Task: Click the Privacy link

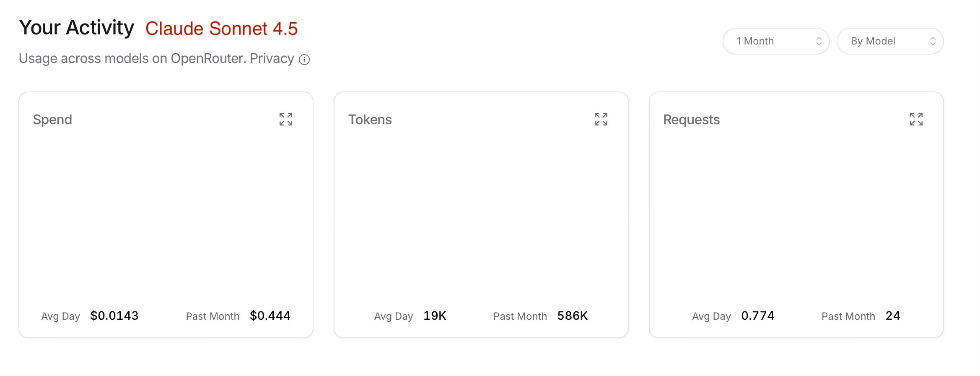Action: pos(272,58)
